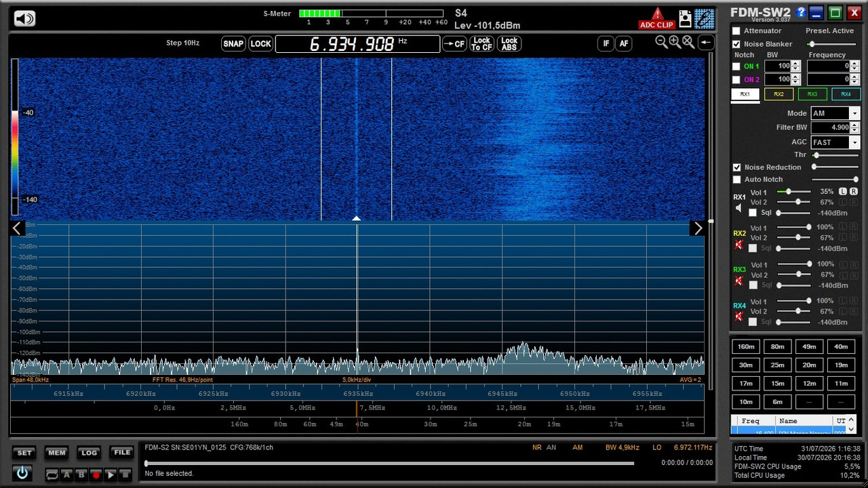Click the ADC CLIP warning indicator
Image resolution: width=868 pixels, height=488 pixels.
click(656, 19)
